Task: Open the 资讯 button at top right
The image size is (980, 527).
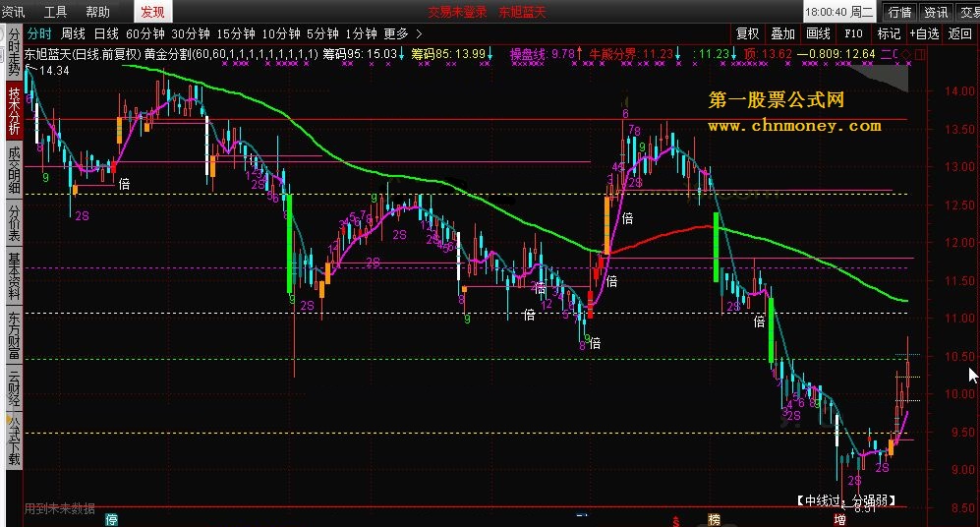Action: [936, 12]
